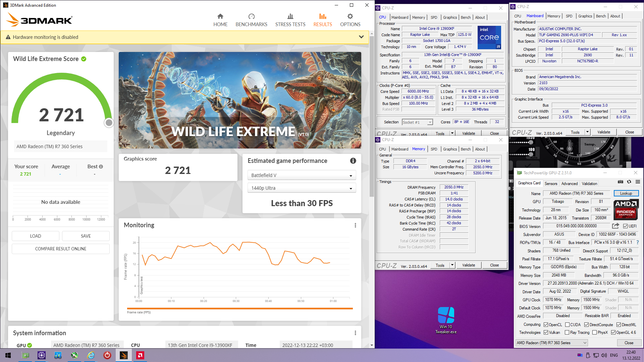
Task: Open the Monitoring panel three-dot menu
Action: coord(355,225)
